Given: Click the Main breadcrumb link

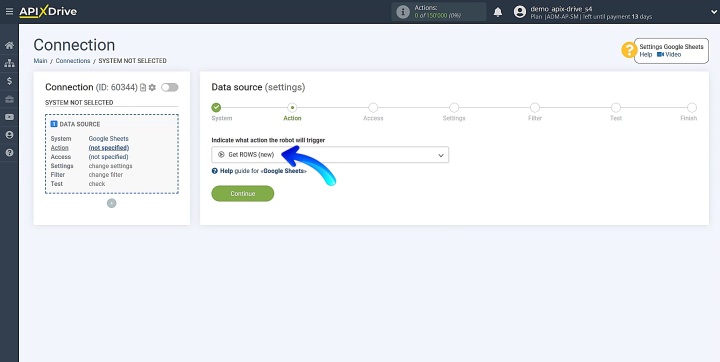Looking at the screenshot, I should pos(40,61).
